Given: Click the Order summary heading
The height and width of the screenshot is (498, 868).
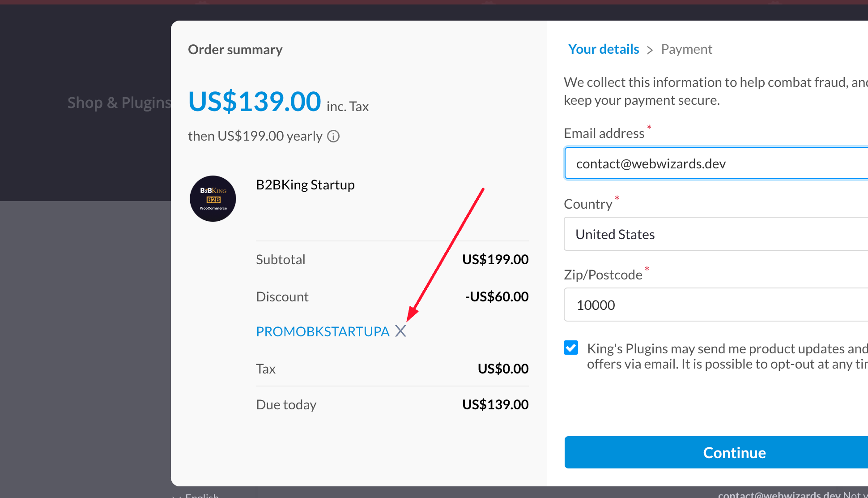Looking at the screenshot, I should [x=235, y=50].
